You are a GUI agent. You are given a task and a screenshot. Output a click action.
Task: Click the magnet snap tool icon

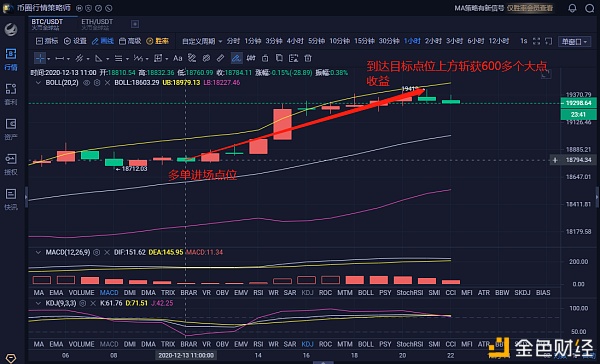251,58
